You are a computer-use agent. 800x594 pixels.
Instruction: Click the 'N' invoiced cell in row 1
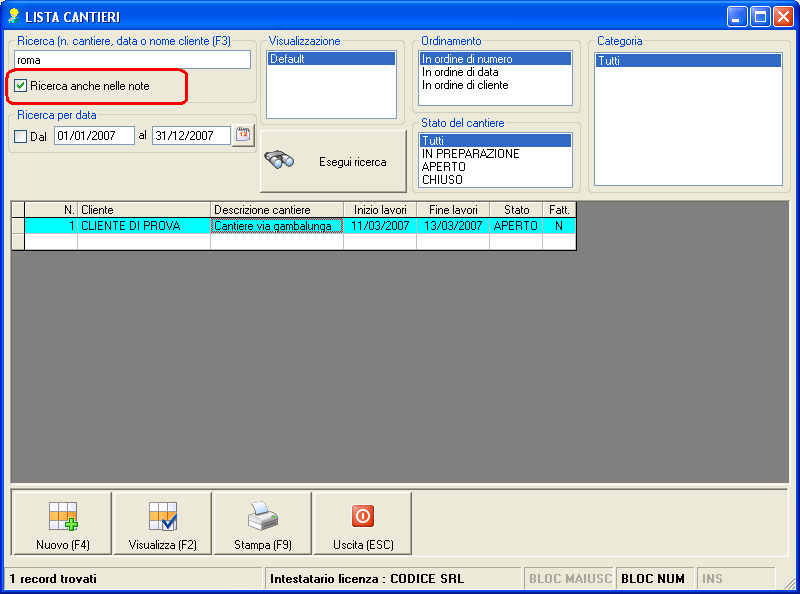point(559,226)
